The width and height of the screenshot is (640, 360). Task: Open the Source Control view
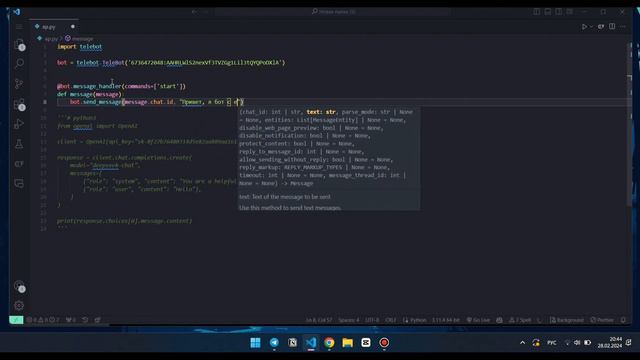point(19,84)
